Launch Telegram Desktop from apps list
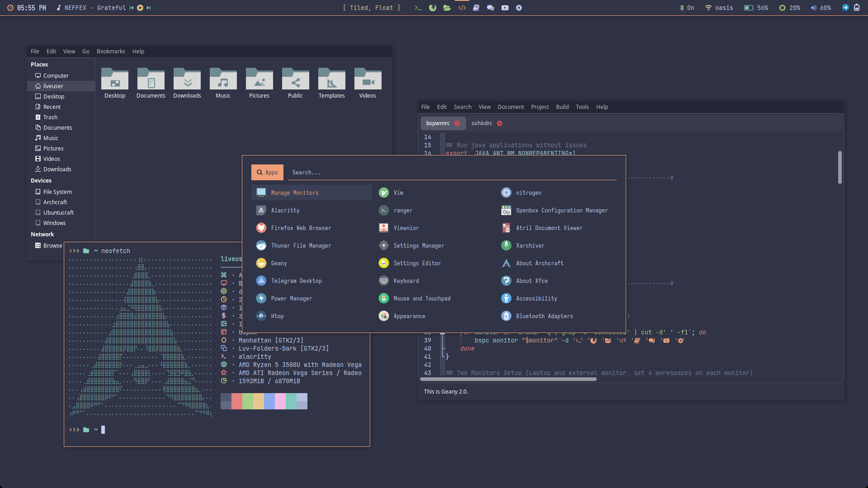This screenshot has width=868, height=488. pyautogui.click(x=296, y=281)
